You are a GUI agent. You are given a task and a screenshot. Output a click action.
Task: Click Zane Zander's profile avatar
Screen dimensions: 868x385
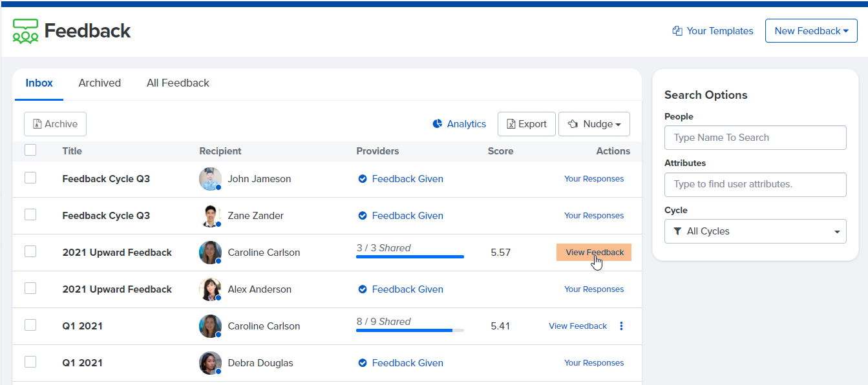[x=210, y=216]
